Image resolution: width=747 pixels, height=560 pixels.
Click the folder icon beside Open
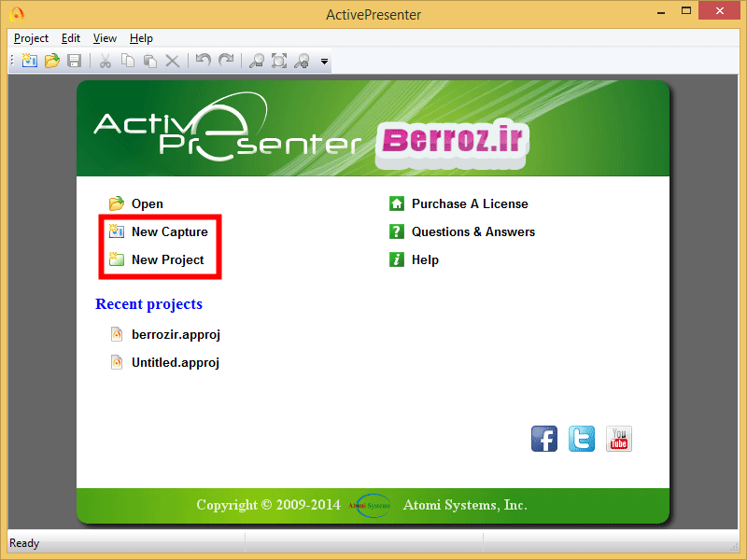tap(116, 203)
